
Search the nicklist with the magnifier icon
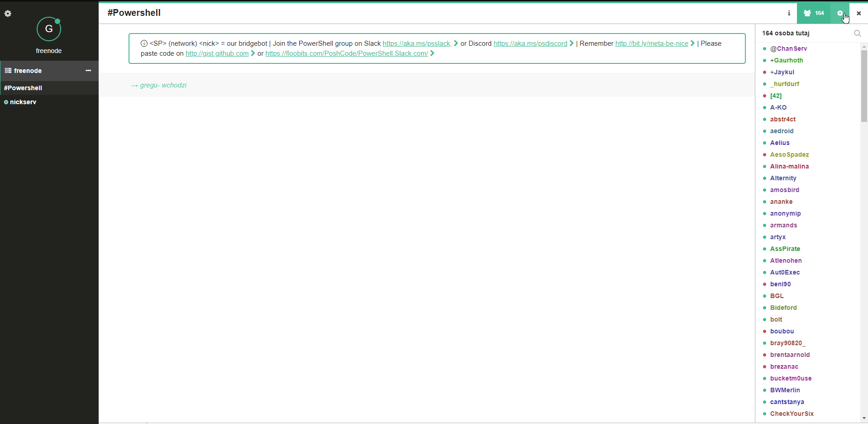pos(857,33)
